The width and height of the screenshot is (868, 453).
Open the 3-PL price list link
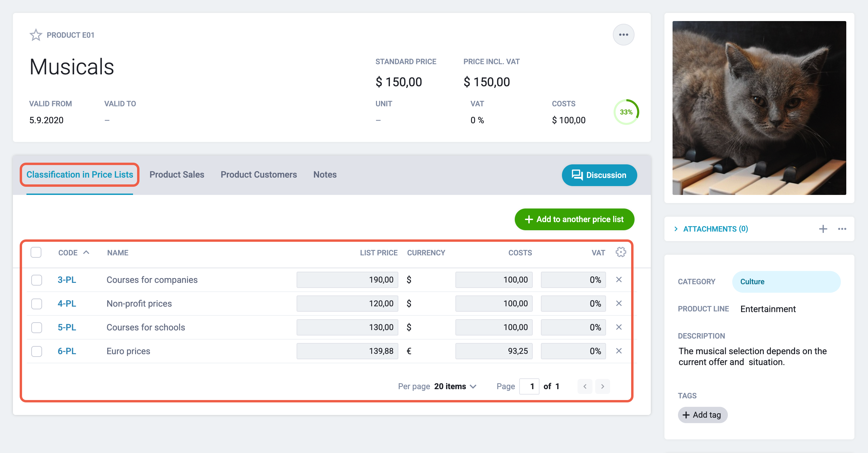(x=67, y=280)
